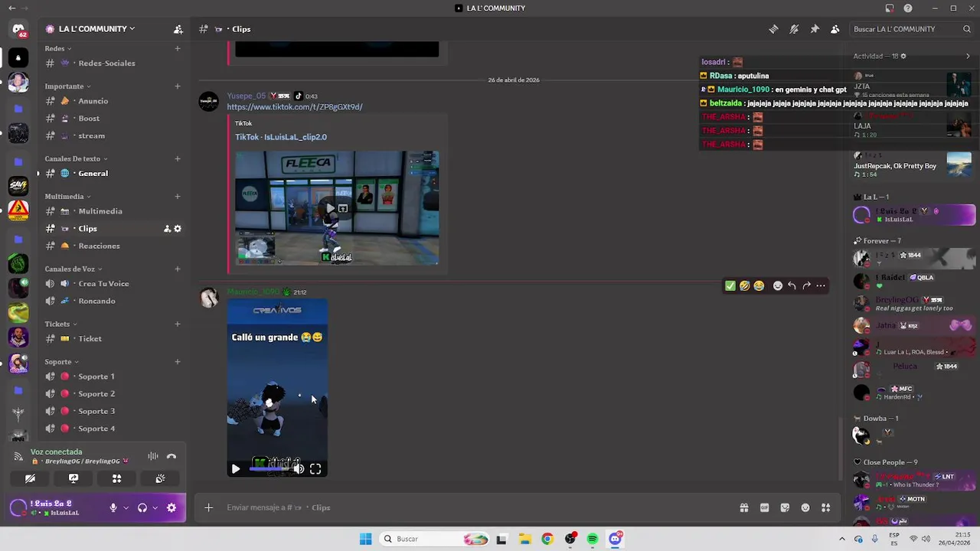Mute microphone toggle
Screen dimensions: 980x551
113,507
